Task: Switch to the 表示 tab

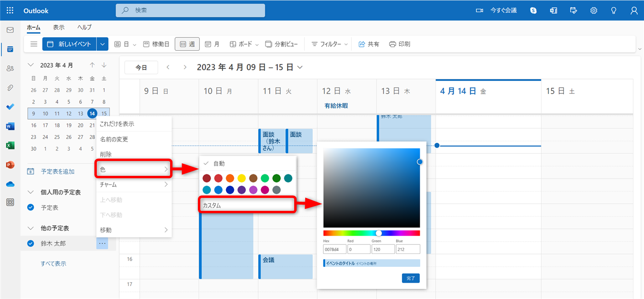Action: tap(59, 28)
